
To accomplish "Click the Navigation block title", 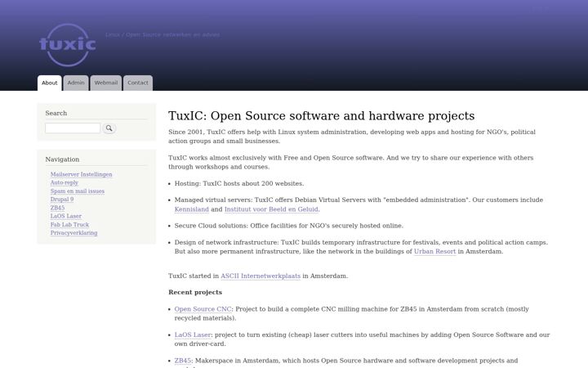I will (x=62, y=159).
